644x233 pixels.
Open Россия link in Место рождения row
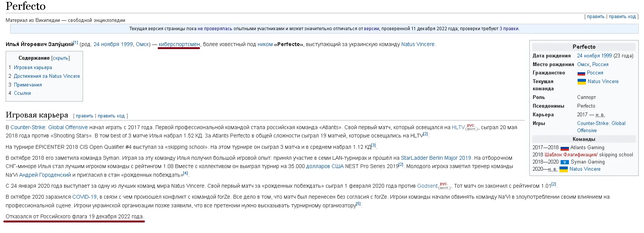click(600, 65)
